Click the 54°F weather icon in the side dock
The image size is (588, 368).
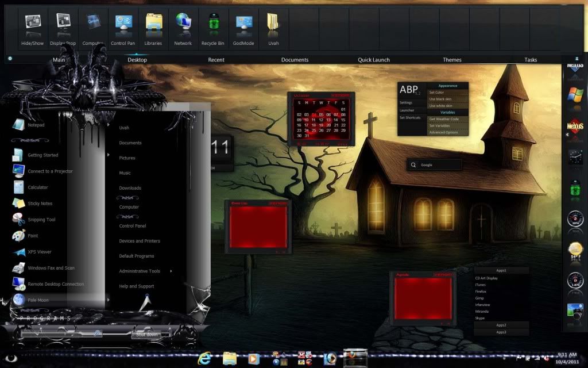575,250
